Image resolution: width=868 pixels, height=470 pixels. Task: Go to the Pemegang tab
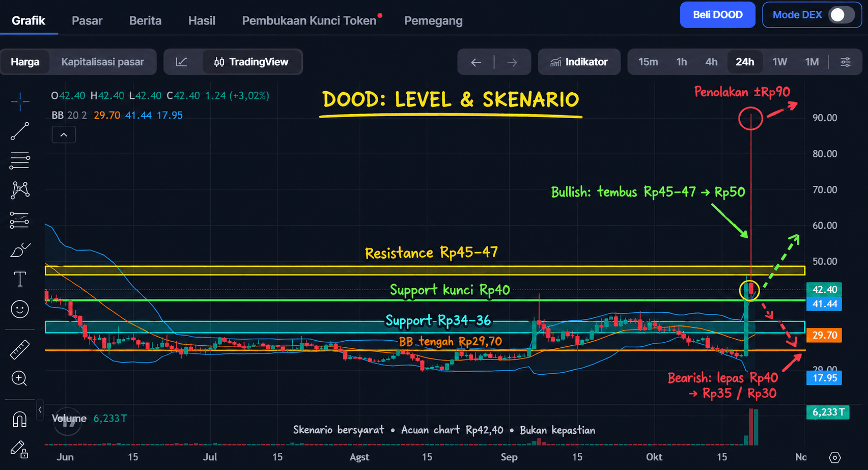pyautogui.click(x=433, y=21)
